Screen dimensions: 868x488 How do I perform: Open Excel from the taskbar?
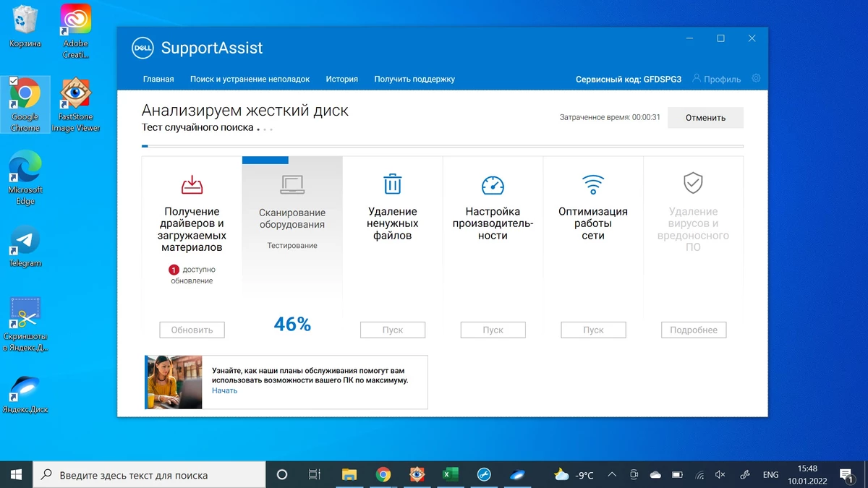(451, 474)
